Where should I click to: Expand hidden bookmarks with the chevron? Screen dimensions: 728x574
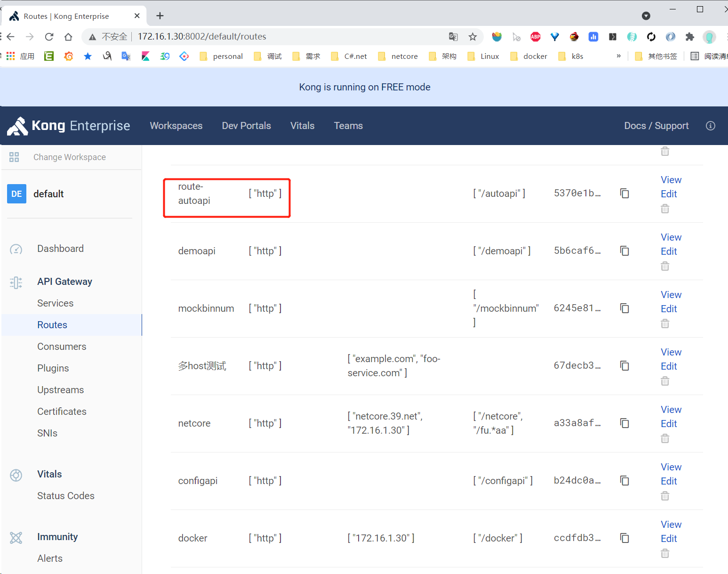[x=618, y=56]
